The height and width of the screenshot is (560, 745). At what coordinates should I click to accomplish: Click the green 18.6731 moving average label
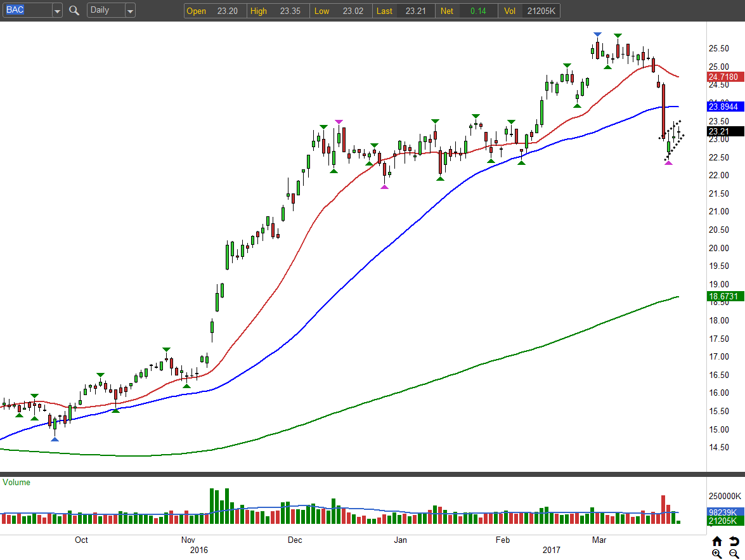point(725,296)
